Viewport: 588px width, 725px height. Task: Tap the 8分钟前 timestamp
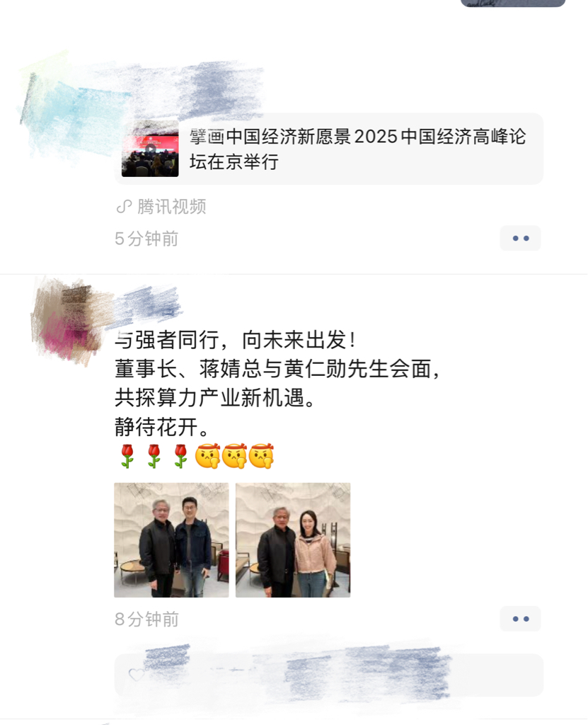tap(146, 619)
